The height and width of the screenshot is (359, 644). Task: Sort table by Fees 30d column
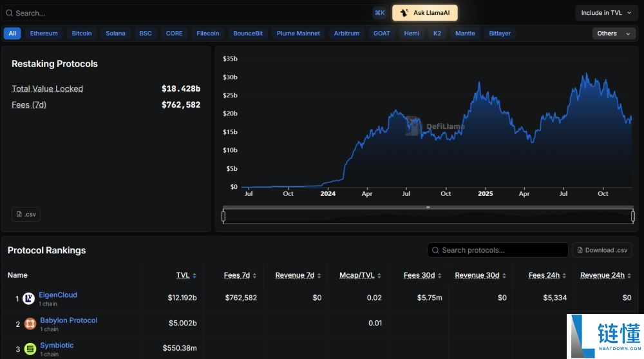click(x=419, y=275)
